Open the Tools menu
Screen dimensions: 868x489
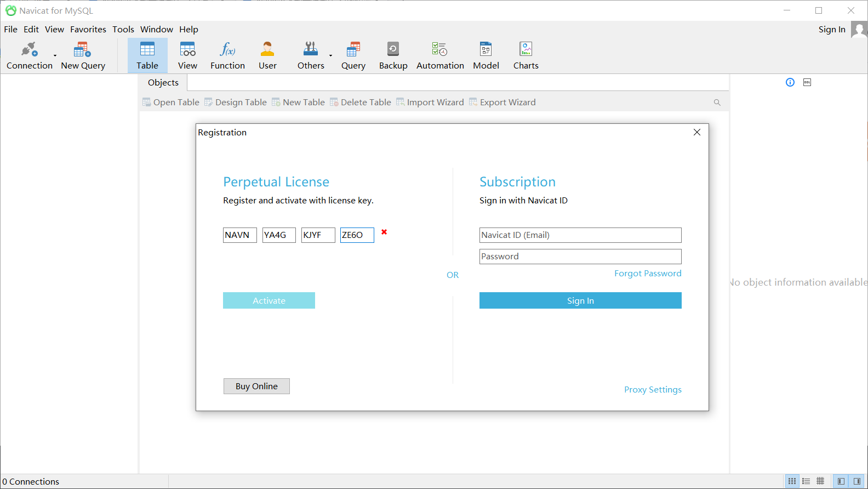click(123, 30)
